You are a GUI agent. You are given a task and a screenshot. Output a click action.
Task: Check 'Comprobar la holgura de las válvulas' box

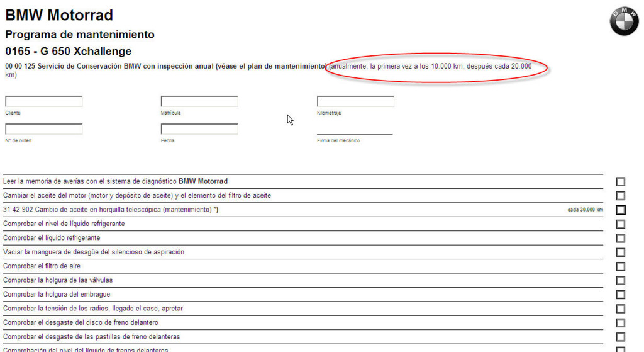pyautogui.click(x=621, y=280)
